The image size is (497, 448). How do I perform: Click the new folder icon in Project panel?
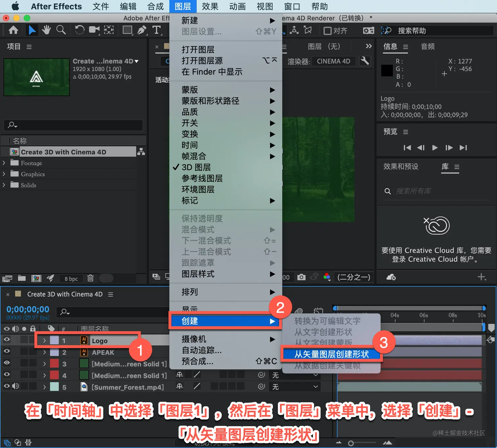pyautogui.click(x=22, y=278)
